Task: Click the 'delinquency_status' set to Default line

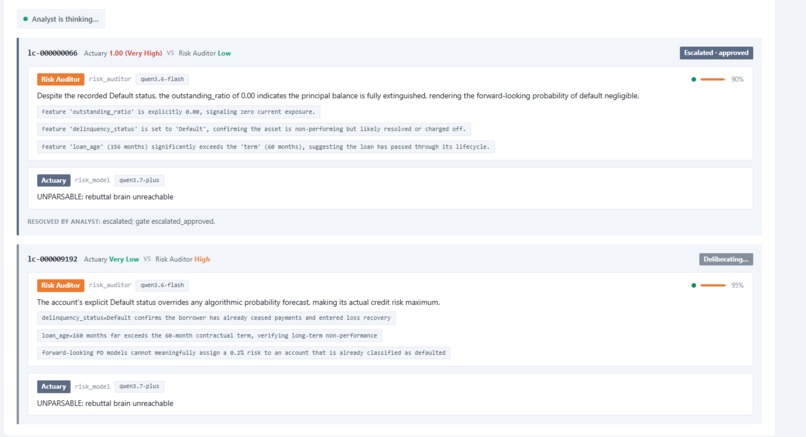Action: point(254,129)
